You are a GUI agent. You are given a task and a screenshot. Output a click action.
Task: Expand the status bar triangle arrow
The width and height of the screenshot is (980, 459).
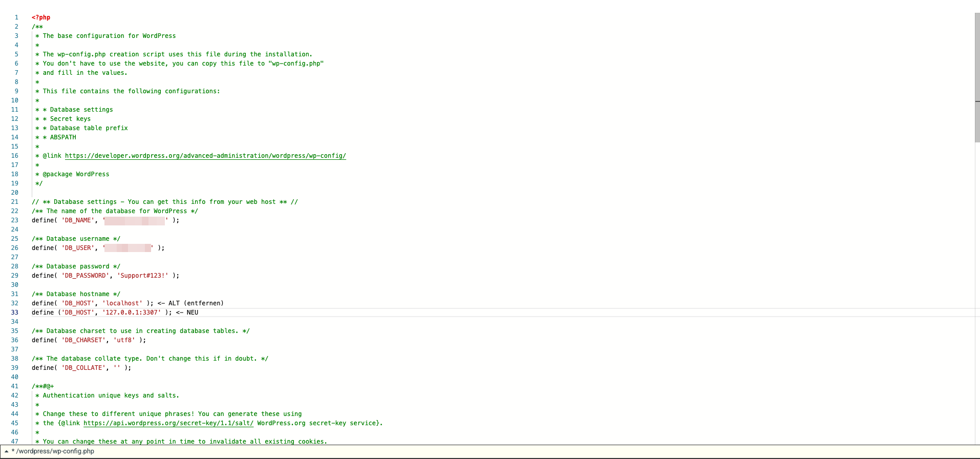(x=6, y=451)
